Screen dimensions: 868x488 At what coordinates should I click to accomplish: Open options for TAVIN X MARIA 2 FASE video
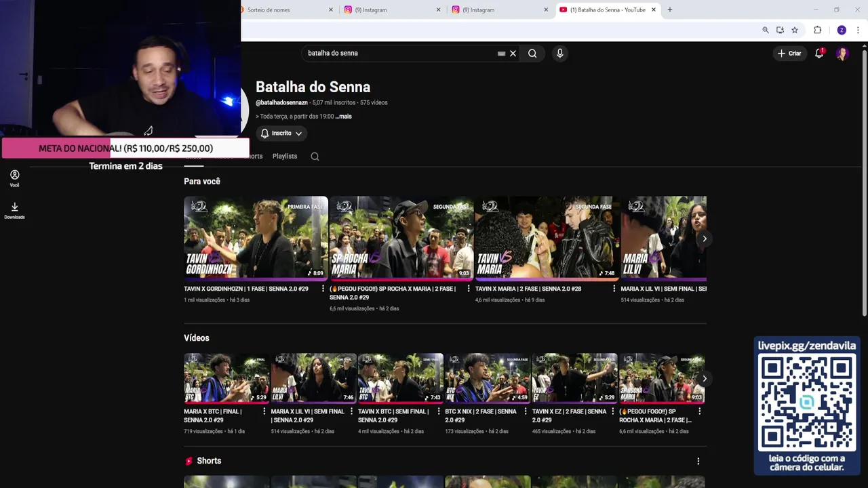pyautogui.click(x=614, y=289)
